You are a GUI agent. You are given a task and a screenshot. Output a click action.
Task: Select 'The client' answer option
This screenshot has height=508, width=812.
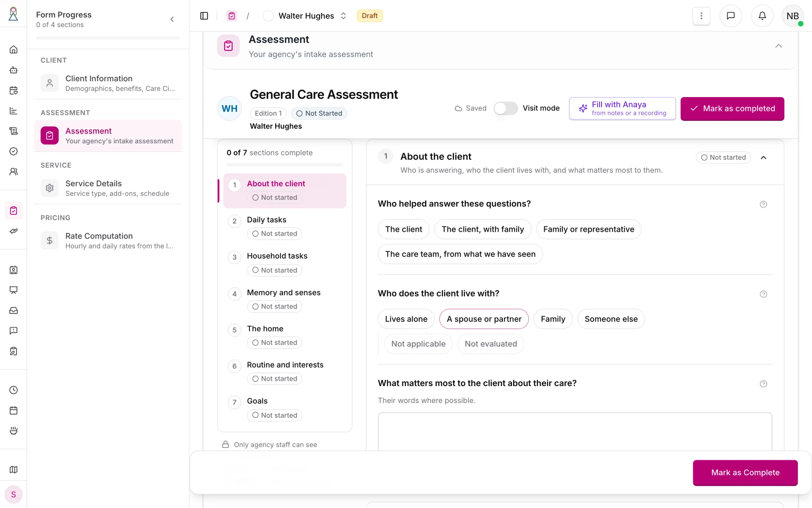403,229
